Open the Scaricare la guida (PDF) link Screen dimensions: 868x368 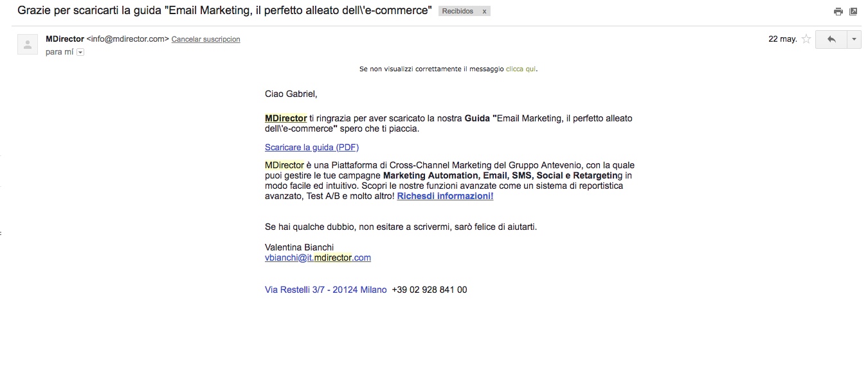click(x=312, y=147)
